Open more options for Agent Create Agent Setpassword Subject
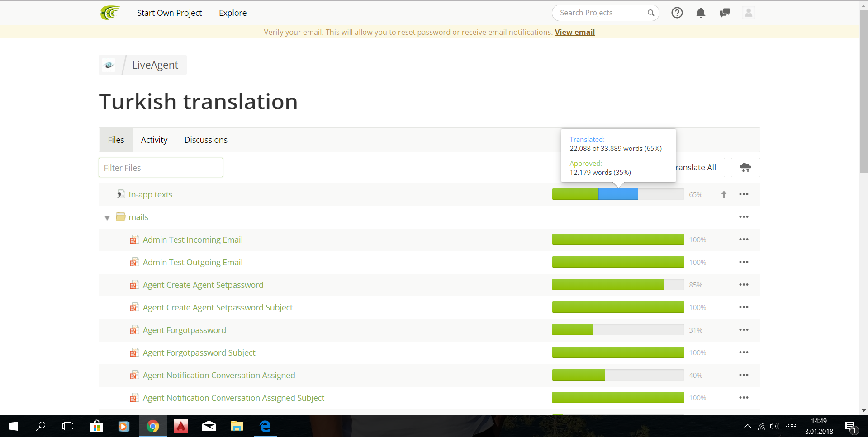This screenshot has width=868, height=437. 744,307
